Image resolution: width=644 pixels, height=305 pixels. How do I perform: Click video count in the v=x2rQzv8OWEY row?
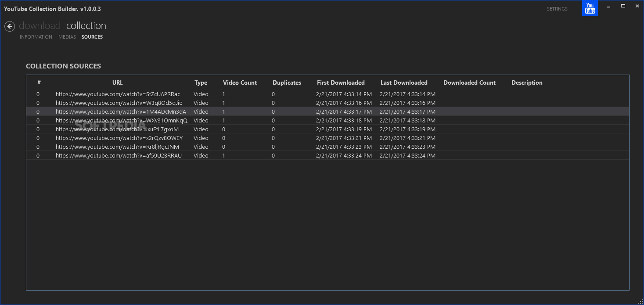223,138
